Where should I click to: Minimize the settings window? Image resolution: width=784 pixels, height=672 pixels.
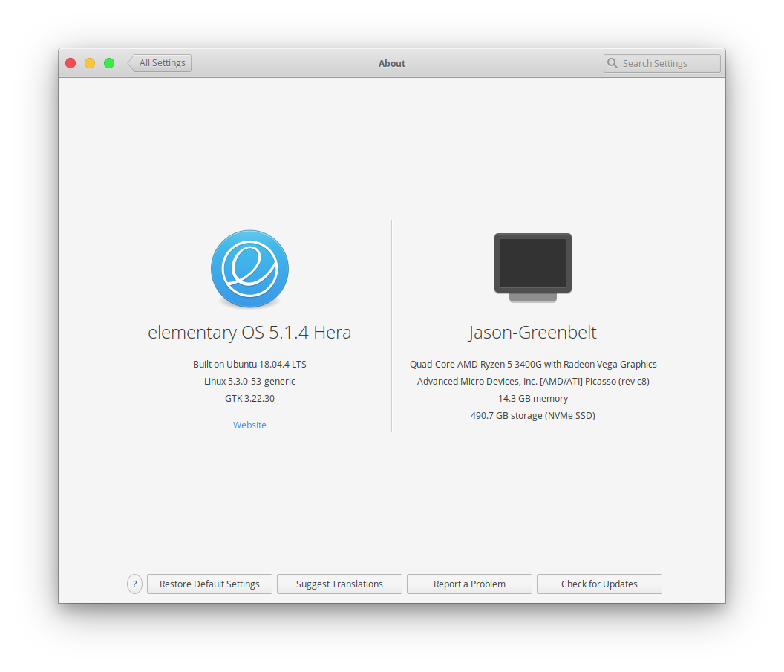(89, 63)
